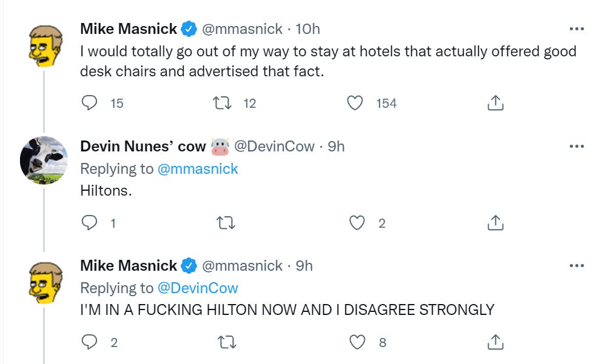Share the "I DISAGREE STRONGLY" tweet
599x364 pixels.
tap(495, 343)
